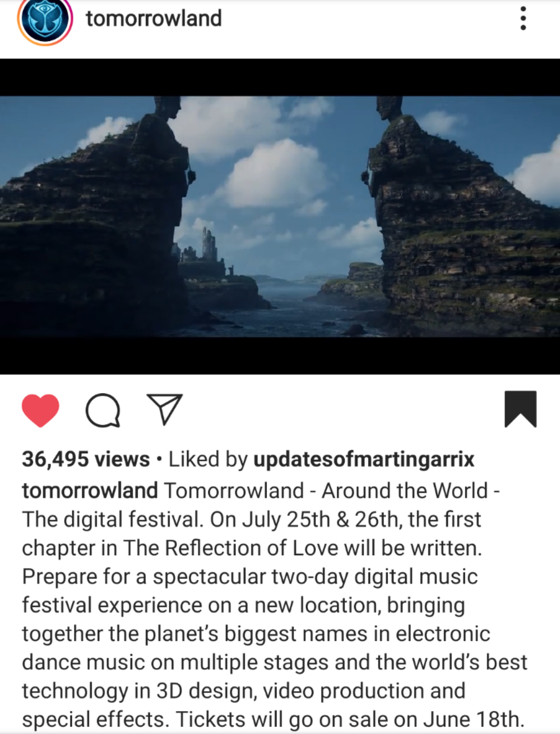Open tomorrowland username in post header
This screenshot has width=560, height=734.
(154, 18)
